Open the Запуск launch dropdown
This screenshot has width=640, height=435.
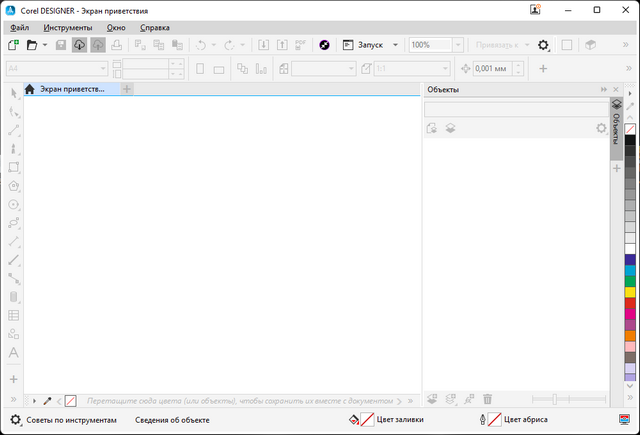(x=395, y=45)
